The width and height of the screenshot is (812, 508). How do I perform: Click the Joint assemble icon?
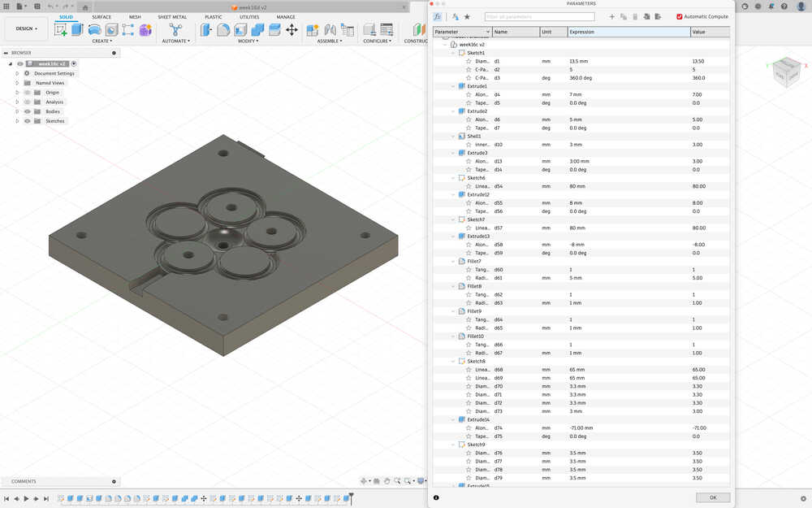pos(330,29)
